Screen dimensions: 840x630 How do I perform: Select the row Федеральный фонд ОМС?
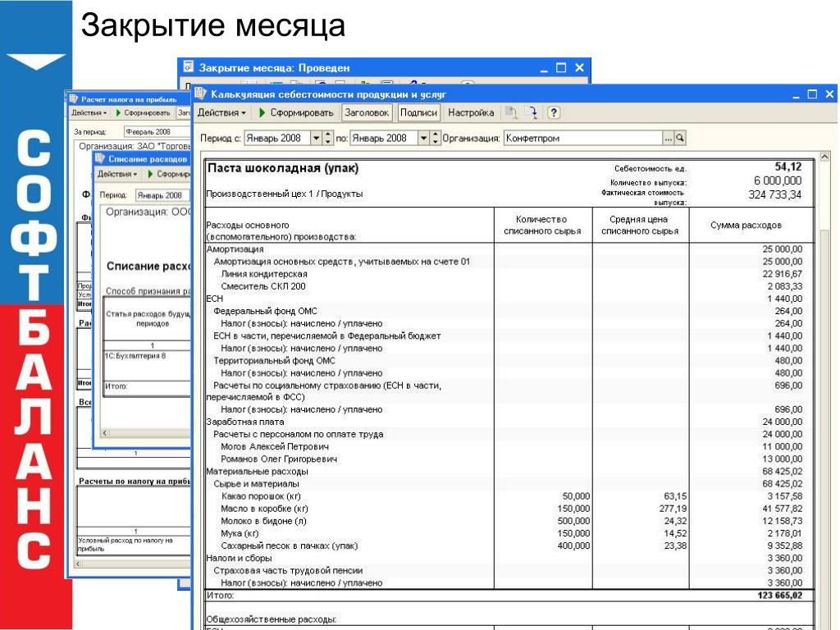tap(509, 311)
